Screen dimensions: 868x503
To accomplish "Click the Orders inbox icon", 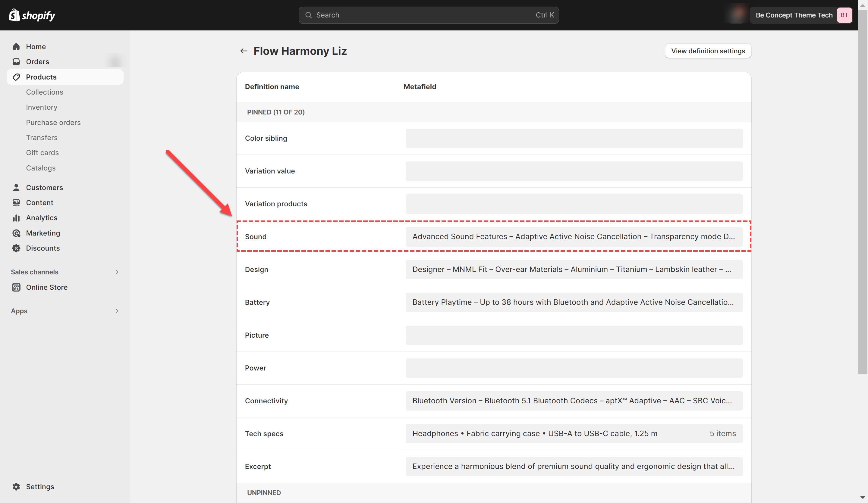I will pos(16,62).
